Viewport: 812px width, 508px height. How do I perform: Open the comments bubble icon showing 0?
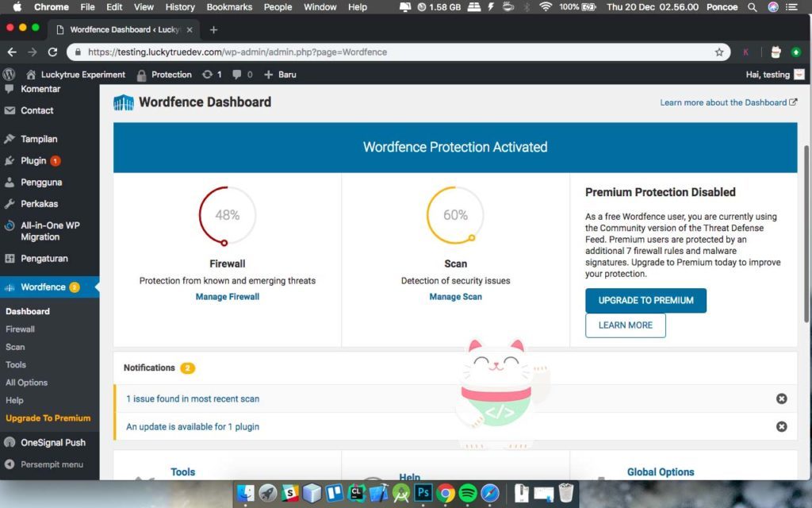coord(243,75)
